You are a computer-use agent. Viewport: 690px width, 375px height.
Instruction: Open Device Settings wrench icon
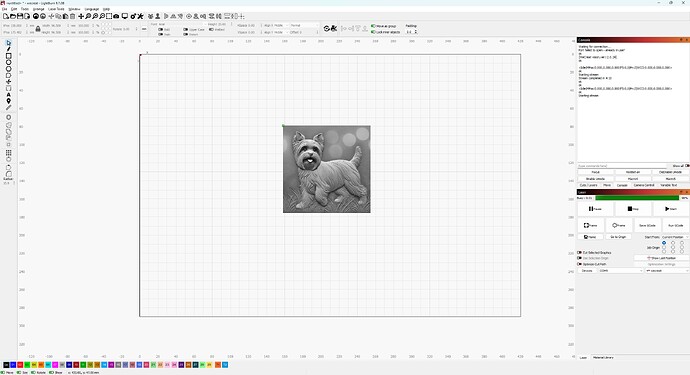pyautogui.click(x=140, y=16)
